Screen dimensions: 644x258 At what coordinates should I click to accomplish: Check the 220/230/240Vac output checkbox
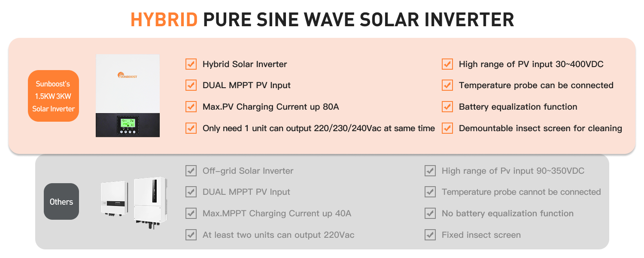point(191,128)
